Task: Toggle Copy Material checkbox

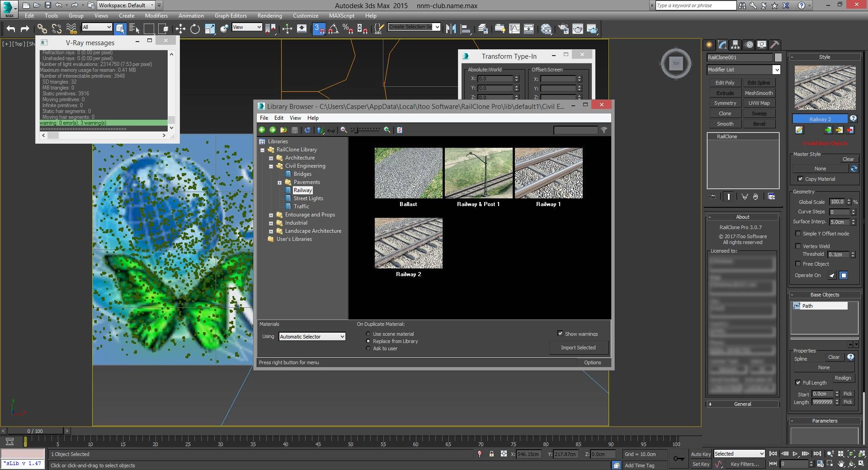Action: click(x=800, y=179)
